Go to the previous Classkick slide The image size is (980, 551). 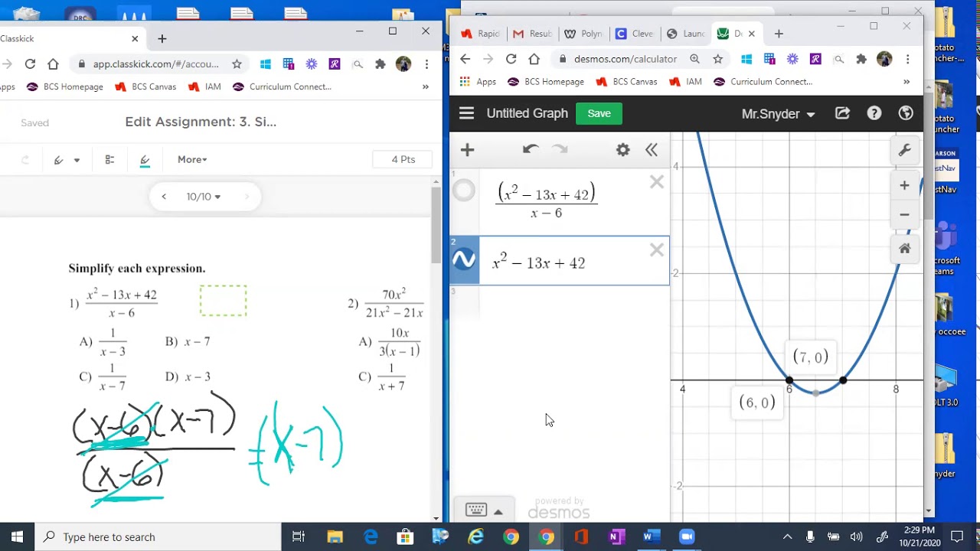pyautogui.click(x=164, y=197)
